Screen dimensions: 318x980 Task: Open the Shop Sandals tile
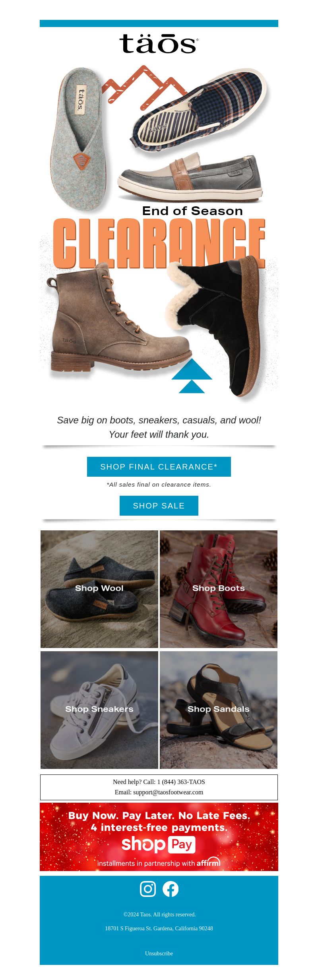pos(219,710)
